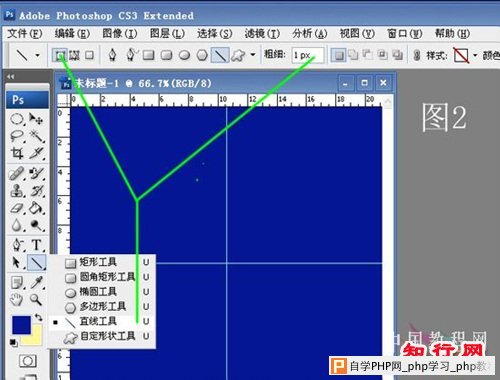
Task: Choose Pen tool in options bar
Action: tap(112, 55)
